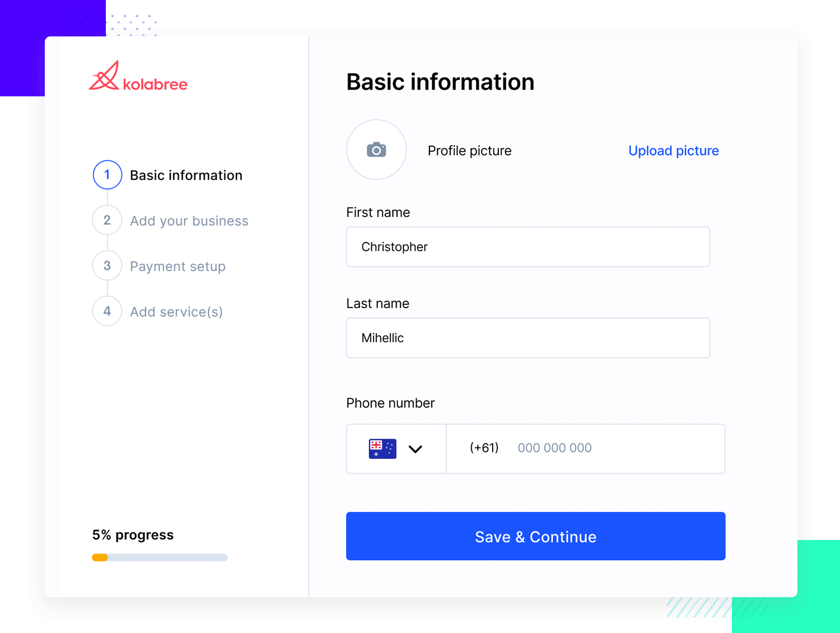Click the (+61) country code prefix

(484, 448)
